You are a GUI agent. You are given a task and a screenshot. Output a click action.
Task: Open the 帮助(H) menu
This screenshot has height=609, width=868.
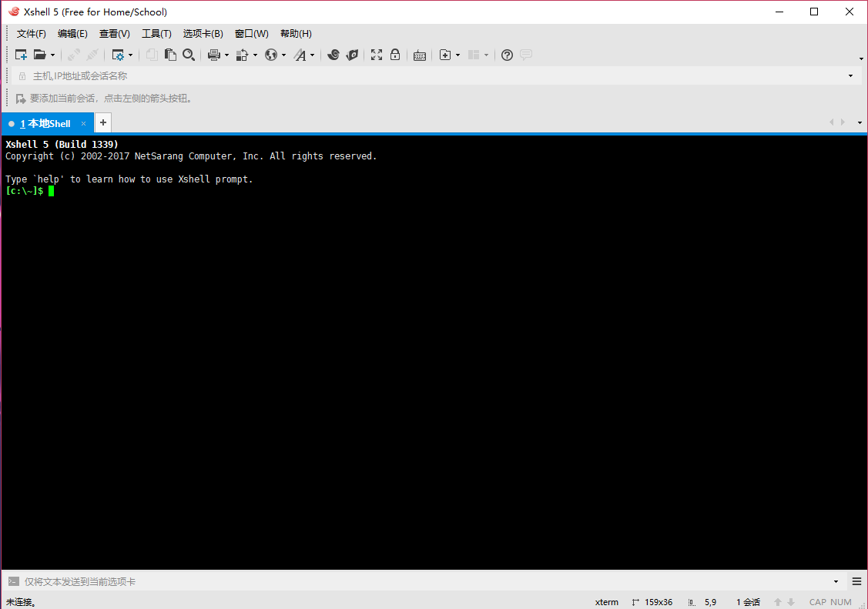point(297,34)
